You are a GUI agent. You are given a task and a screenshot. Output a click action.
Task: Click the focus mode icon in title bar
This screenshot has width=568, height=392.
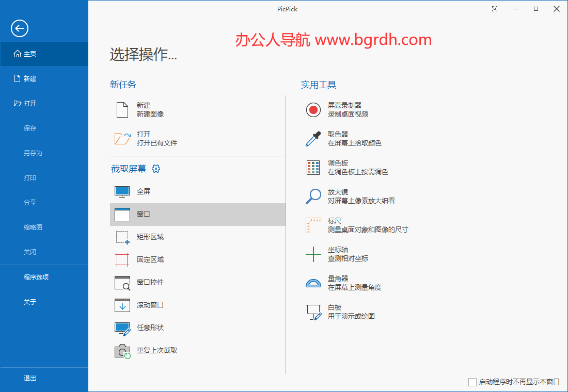tap(495, 9)
